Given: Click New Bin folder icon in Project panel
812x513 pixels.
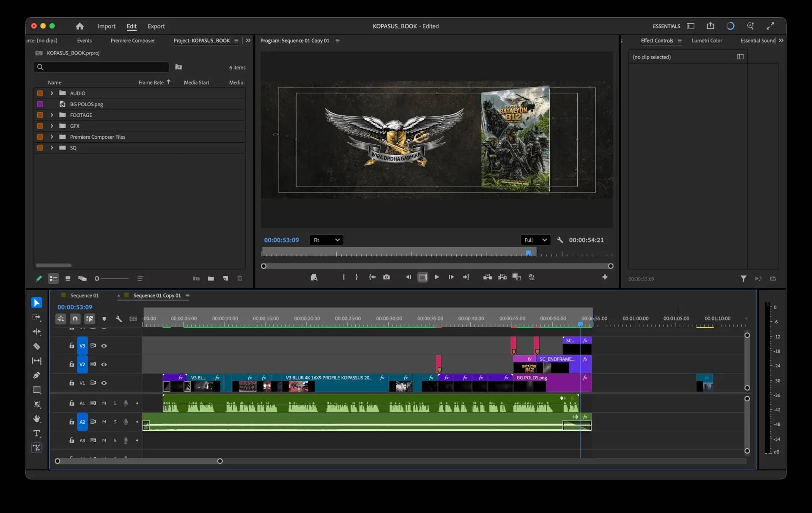Looking at the screenshot, I should pos(211,279).
